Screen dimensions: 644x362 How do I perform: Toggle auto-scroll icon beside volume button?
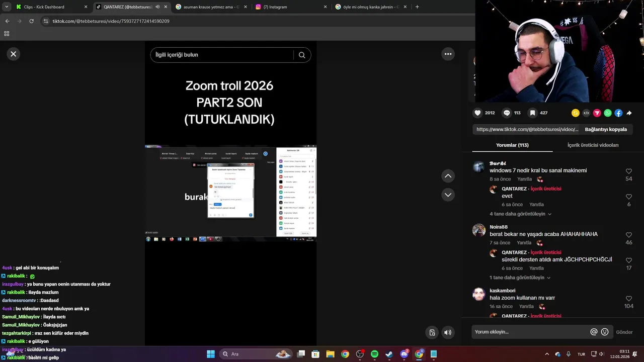tap(432, 332)
